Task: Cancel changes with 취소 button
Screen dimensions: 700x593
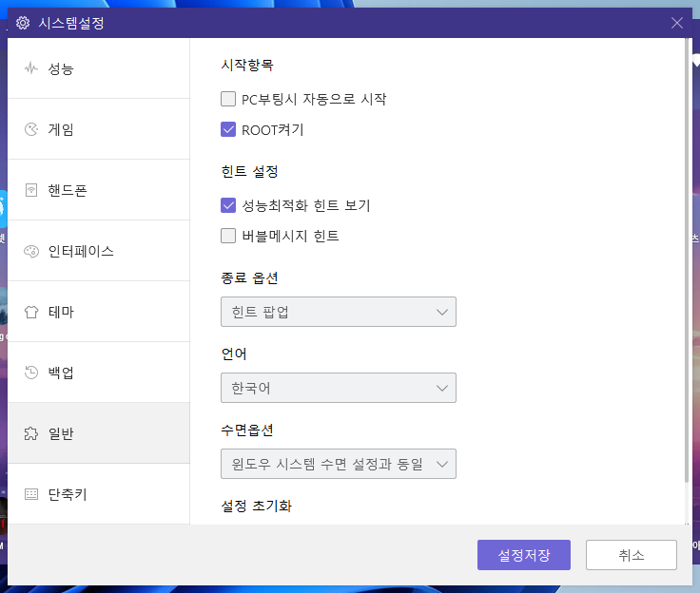Action: coord(632,555)
